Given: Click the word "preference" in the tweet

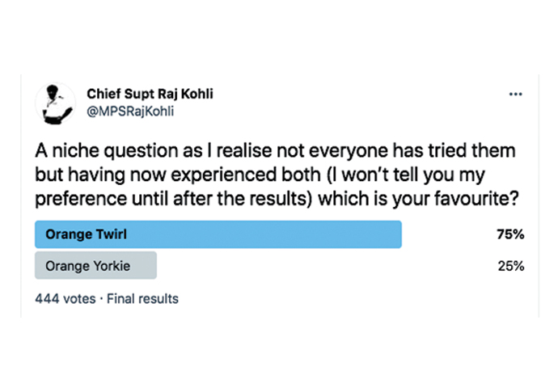Looking at the screenshot, I should [x=81, y=199].
